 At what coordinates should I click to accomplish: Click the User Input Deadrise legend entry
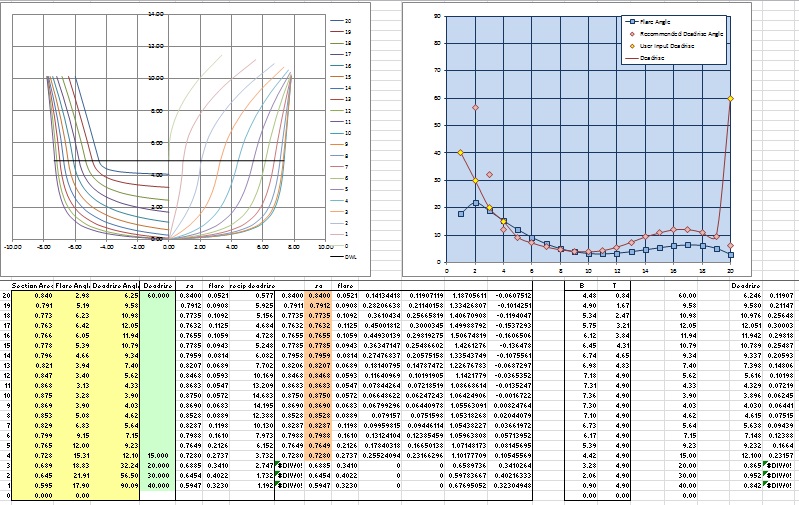tap(666, 46)
